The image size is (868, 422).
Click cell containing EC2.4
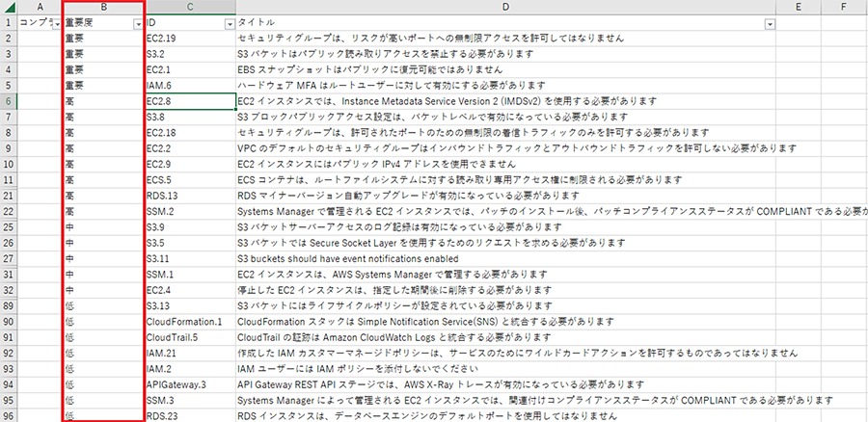click(x=190, y=290)
